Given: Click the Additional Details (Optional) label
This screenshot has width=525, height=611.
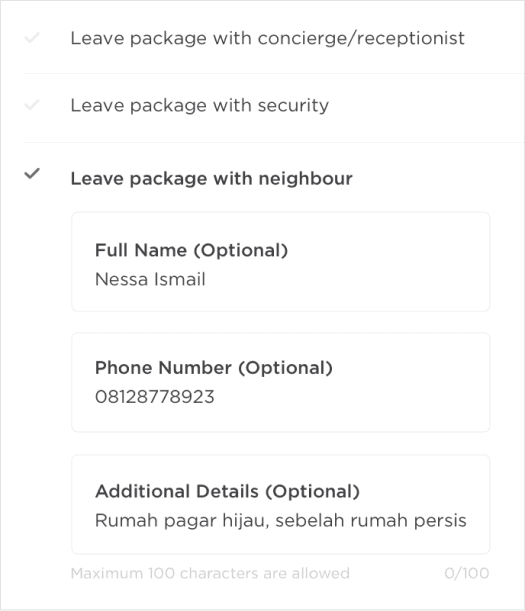Looking at the screenshot, I should tap(227, 491).
